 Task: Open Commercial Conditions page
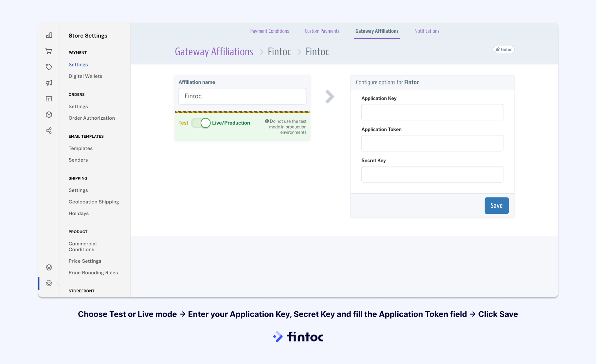[x=82, y=247]
